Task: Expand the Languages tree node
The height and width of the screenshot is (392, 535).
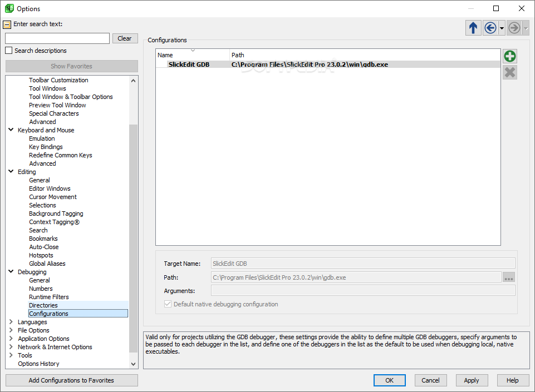Action: pyautogui.click(x=11, y=322)
